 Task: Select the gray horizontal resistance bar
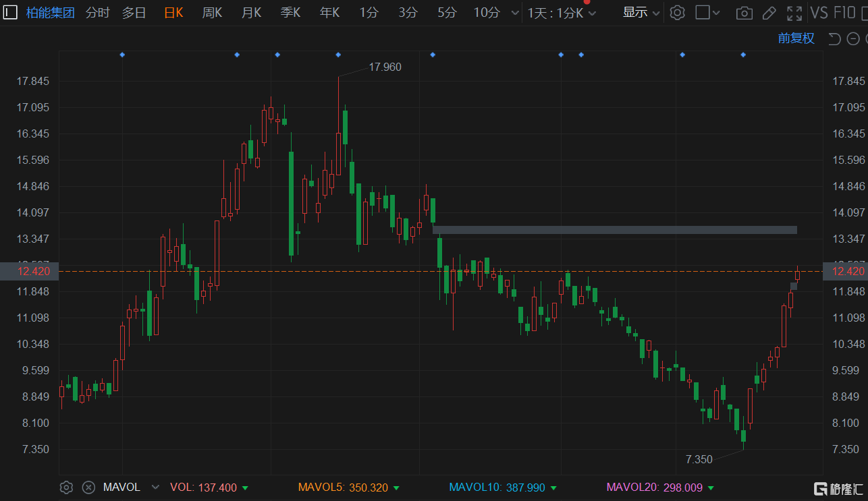pyautogui.click(x=615, y=230)
